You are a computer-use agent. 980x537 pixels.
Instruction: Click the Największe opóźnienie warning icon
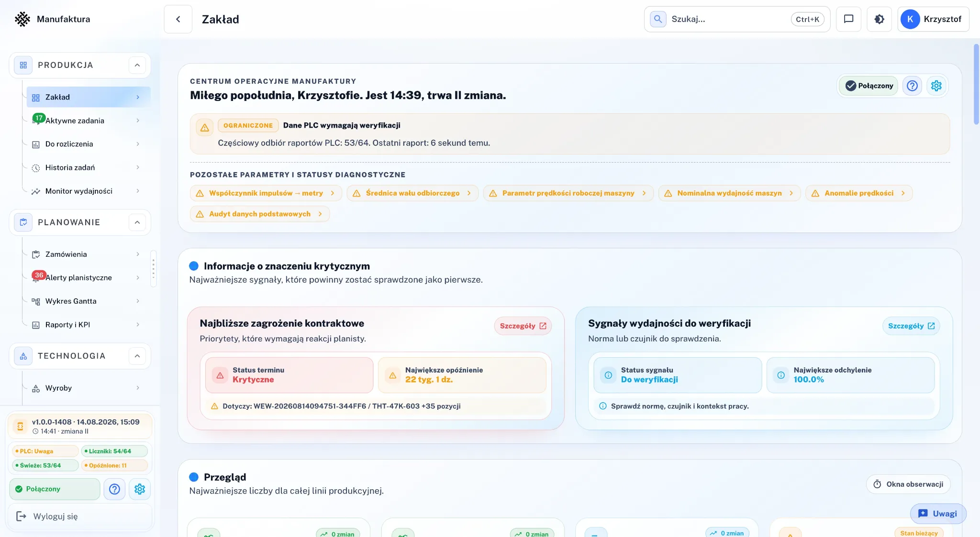pyautogui.click(x=392, y=375)
